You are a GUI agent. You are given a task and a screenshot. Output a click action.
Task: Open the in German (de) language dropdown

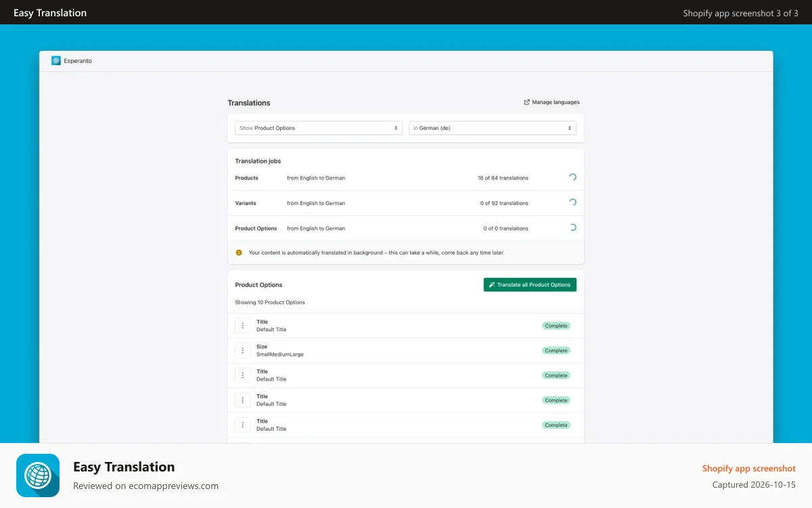pyautogui.click(x=493, y=128)
